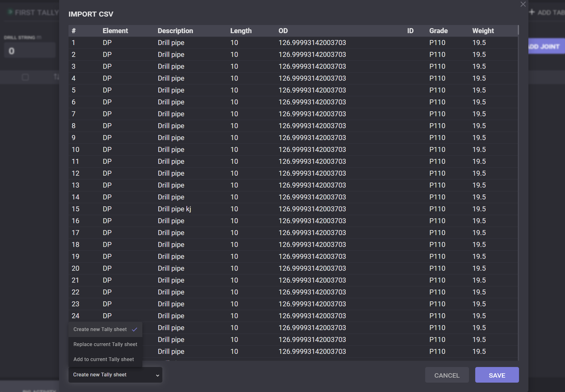Click the Length column header

tap(241, 31)
